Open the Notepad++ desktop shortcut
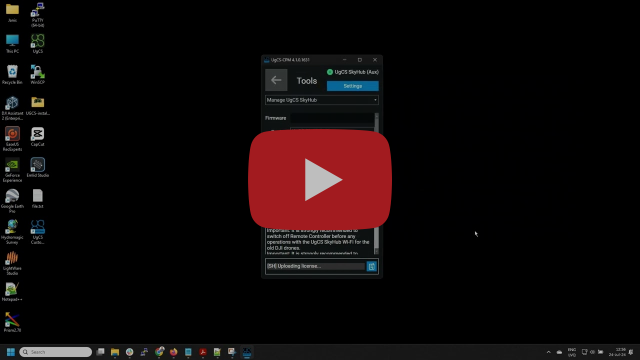 [12, 292]
